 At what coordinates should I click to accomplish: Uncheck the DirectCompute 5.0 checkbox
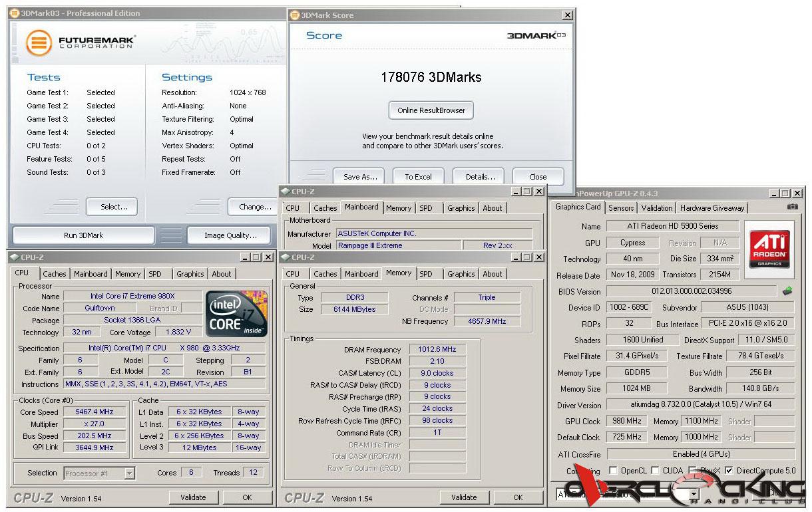click(729, 471)
